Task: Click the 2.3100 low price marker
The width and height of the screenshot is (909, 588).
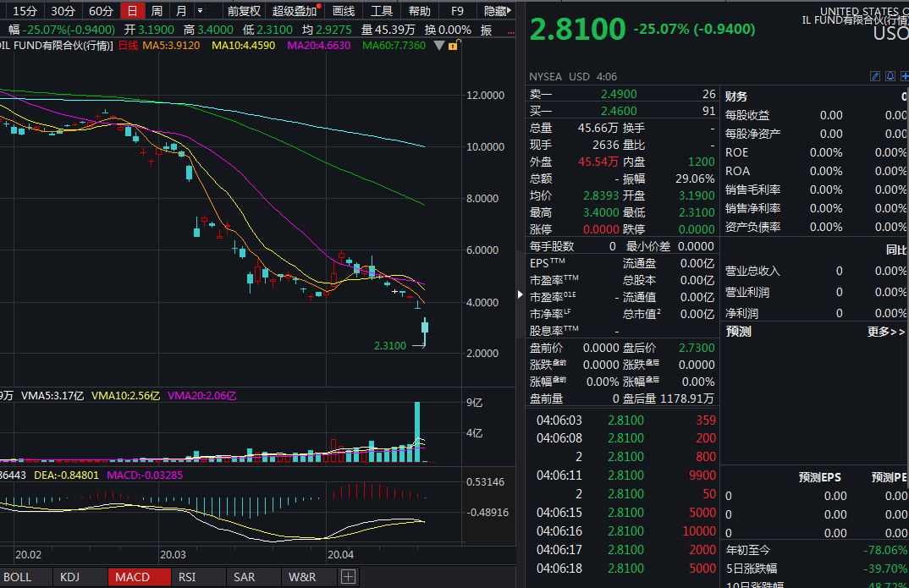Action: [390, 345]
